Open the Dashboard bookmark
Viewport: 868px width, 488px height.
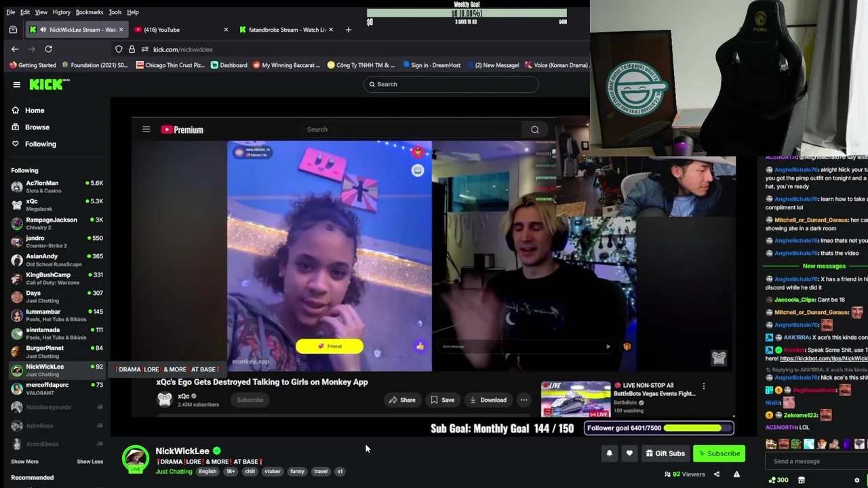coord(229,65)
